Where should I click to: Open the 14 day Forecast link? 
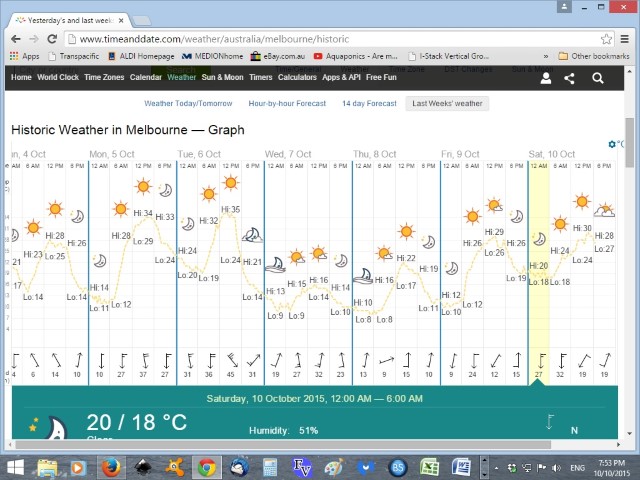coord(369,103)
